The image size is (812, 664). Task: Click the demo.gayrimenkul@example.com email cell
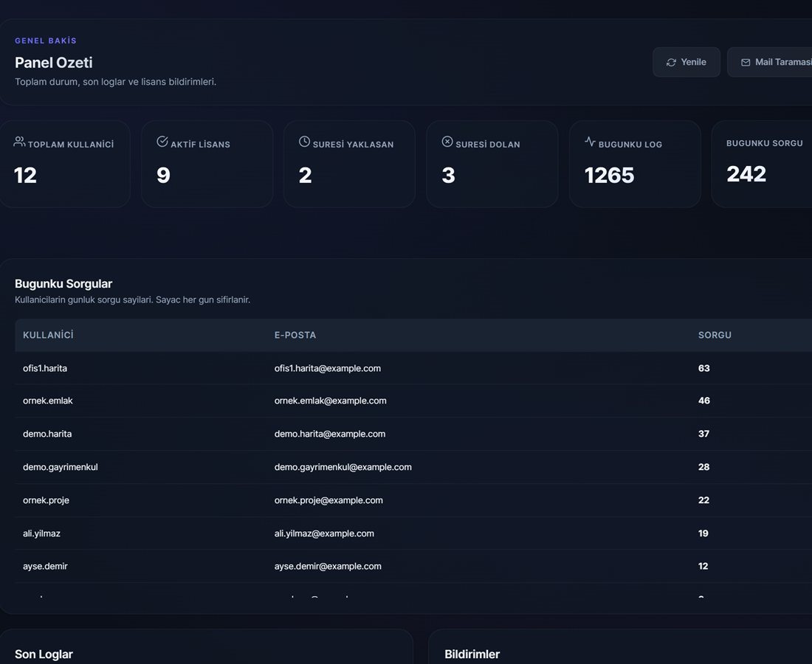pos(343,467)
